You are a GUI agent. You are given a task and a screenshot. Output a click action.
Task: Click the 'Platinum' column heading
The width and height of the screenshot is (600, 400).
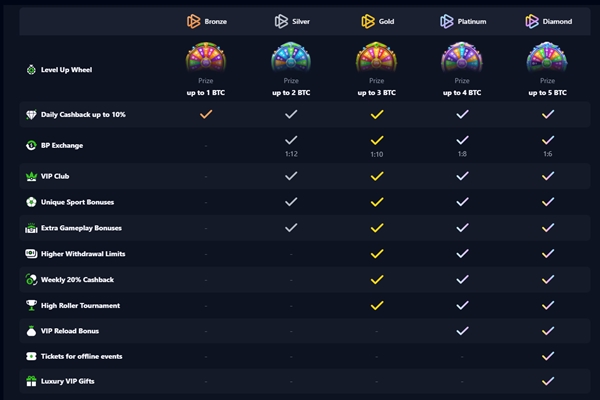tap(472, 21)
